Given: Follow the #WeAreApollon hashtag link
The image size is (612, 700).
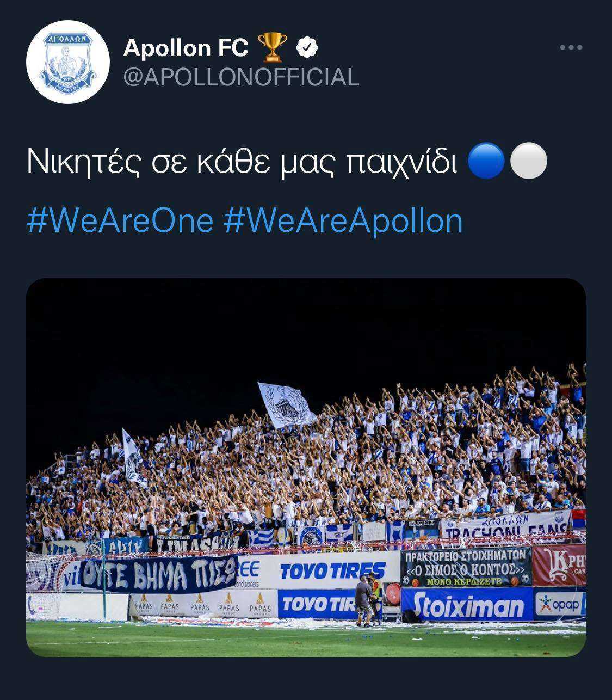Looking at the screenshot, I should tap(343, 221).
